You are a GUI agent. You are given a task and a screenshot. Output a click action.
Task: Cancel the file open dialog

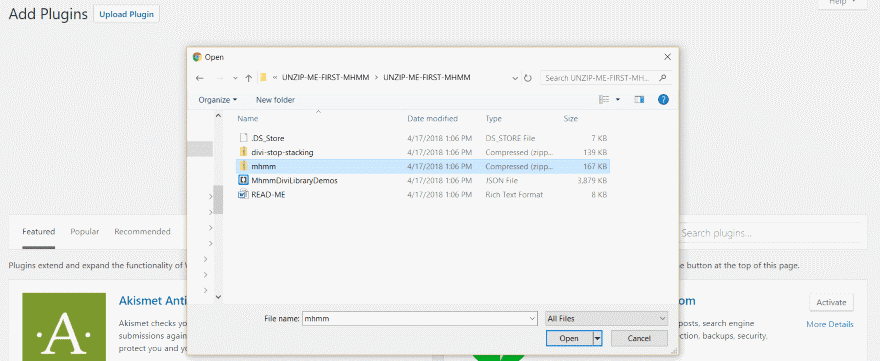point(639,339)
